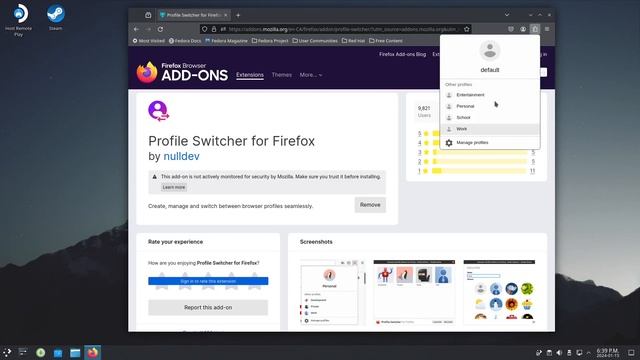Click the tracking protection shield icon
Image resolution: width=640 pixels, height=360 pixels.
(205, 29)
